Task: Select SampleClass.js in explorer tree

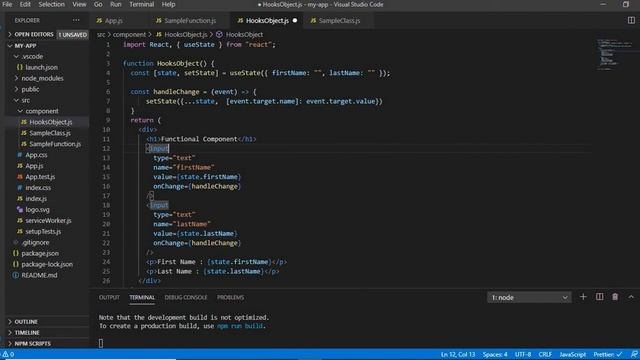Action: [x=50, y=133]
